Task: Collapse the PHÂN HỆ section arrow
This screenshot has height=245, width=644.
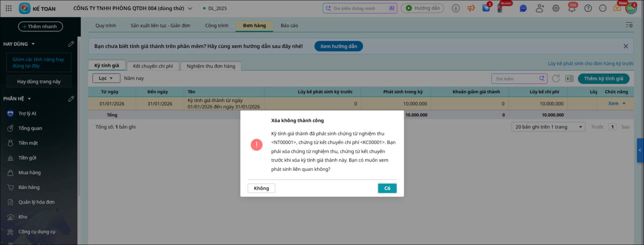Action: pyautogui.click(x=29, y=99)
